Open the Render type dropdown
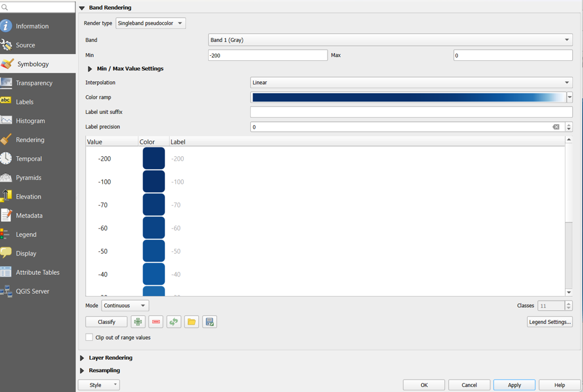Screen dimensions: 583x392 (x=151, y=23)
